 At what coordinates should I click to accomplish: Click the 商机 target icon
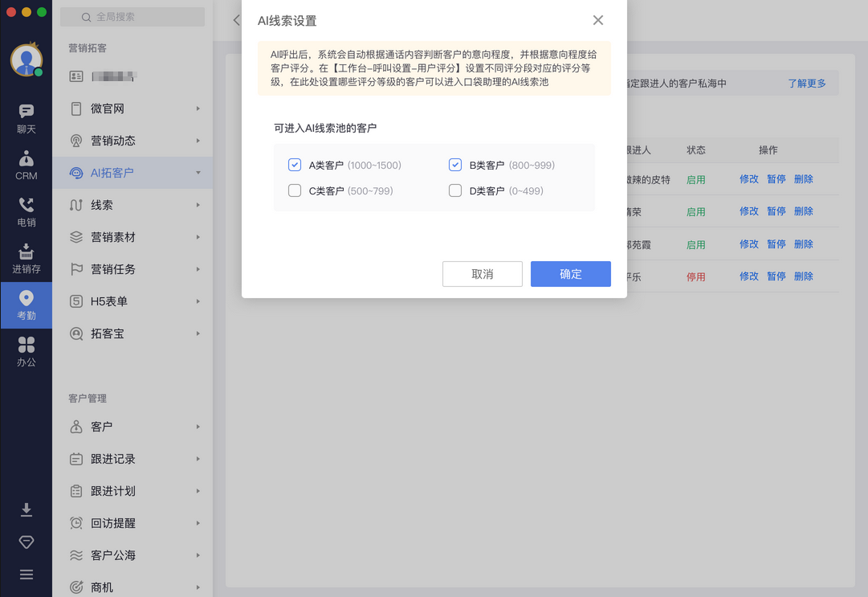coord(76,587)
